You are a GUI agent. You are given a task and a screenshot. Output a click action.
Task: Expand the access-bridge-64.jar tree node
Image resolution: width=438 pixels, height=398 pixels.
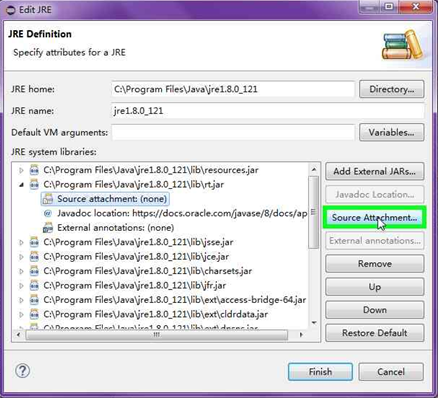click(21, 300)
